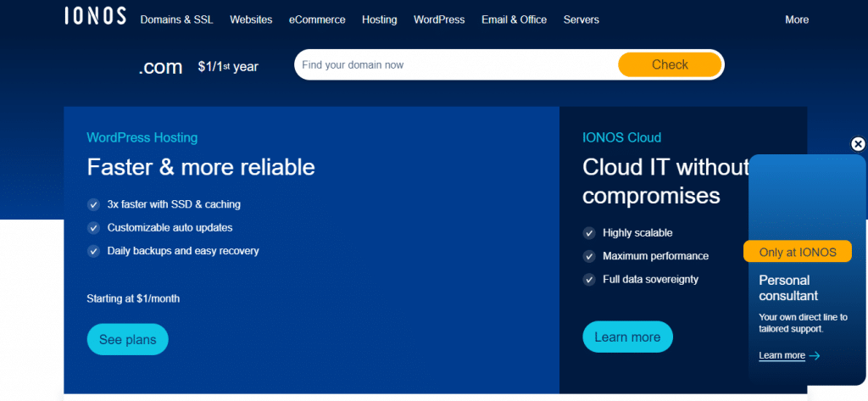Click 'Daily backups and easy recovery' text

[x=183, y=251]
